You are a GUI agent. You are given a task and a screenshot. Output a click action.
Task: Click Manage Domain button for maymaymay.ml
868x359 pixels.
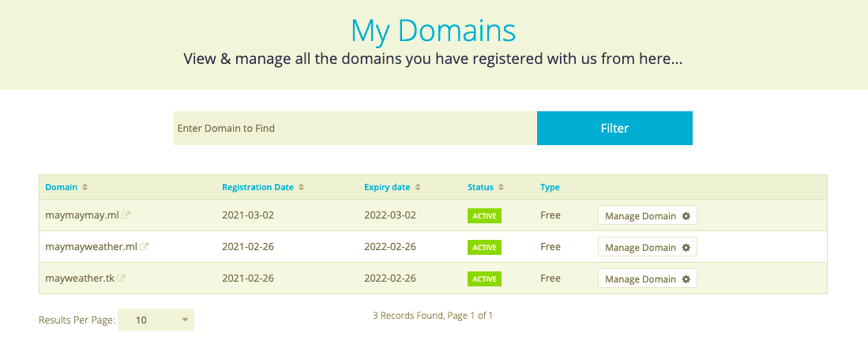coord(647,215)
